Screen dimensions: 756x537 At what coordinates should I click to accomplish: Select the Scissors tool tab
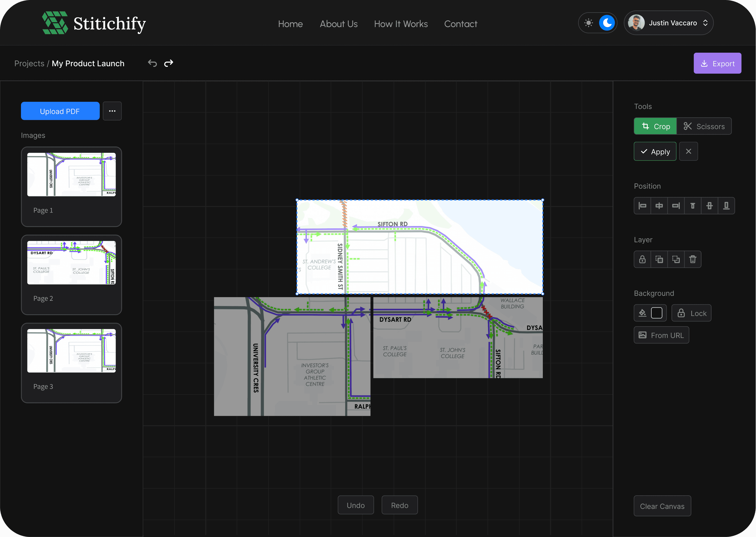coord(704,126)
